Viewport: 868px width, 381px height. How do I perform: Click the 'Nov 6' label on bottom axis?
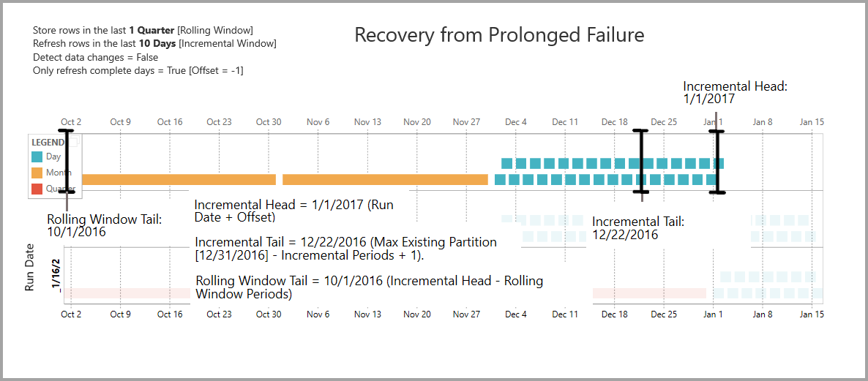(x=318, y=314)
